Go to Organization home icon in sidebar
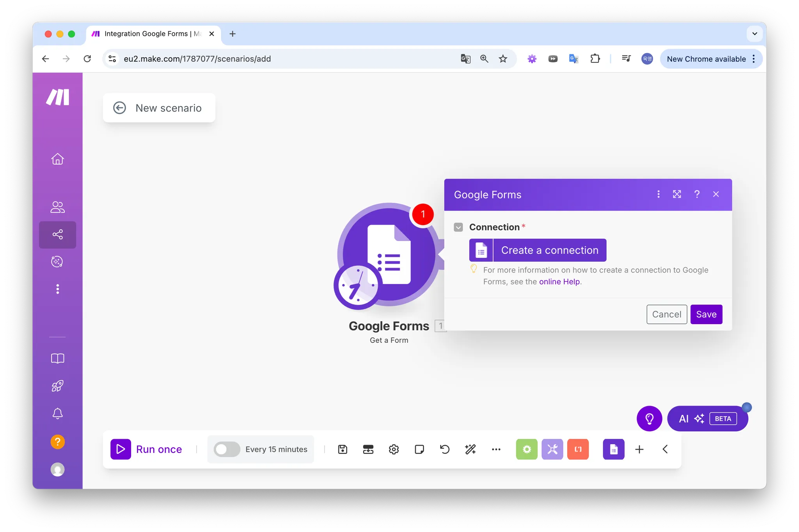 point(58,159)
